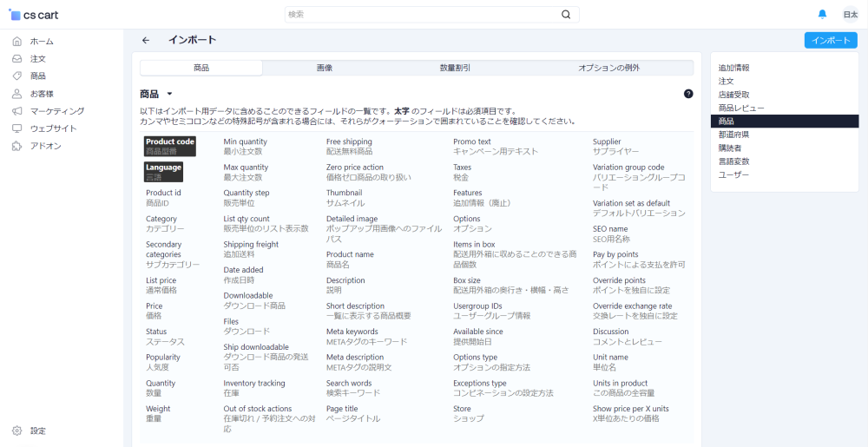Click the Product id field label

163,193
